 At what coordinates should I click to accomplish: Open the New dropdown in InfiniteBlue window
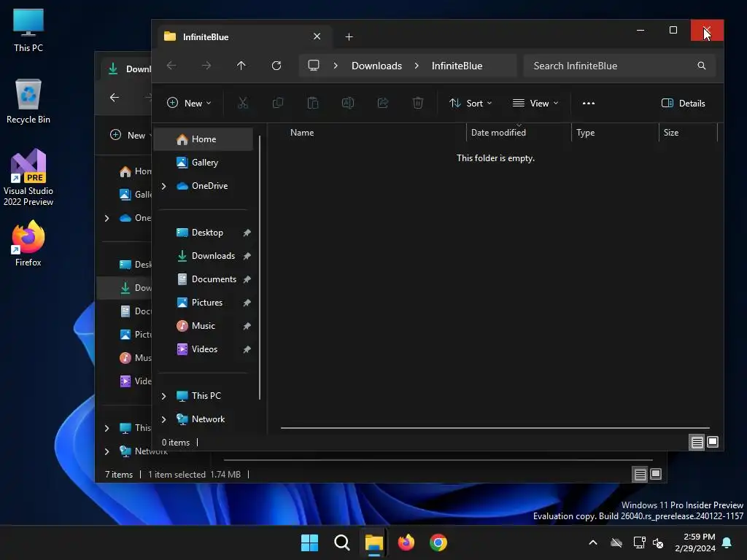tap(189, 103)
